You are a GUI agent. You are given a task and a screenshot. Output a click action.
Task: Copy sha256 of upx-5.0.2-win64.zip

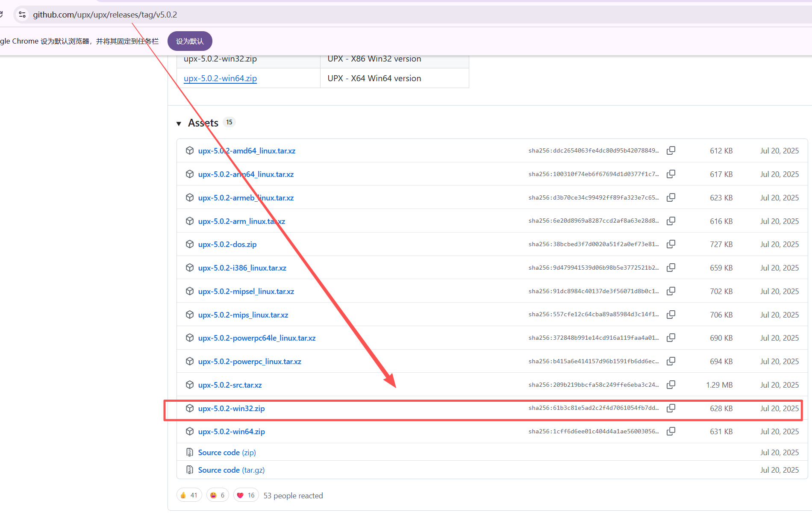coord(671,431)
